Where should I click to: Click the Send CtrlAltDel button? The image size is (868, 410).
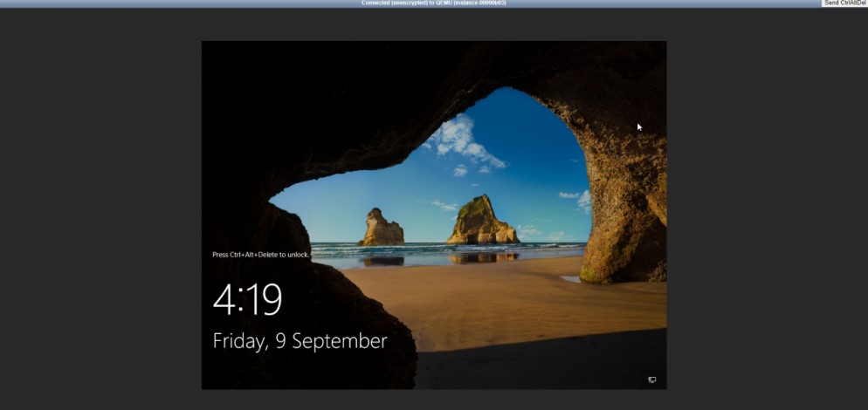[844, 3]
